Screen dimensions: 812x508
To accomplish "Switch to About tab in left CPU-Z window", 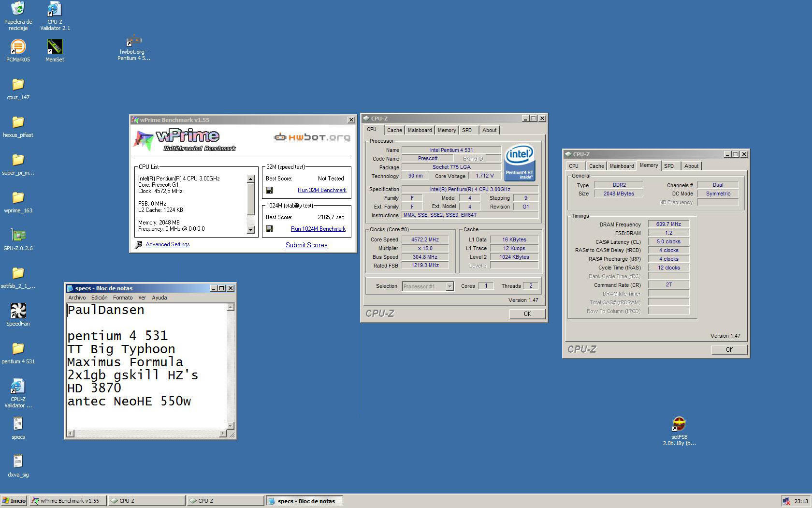I will click(489, 130).
